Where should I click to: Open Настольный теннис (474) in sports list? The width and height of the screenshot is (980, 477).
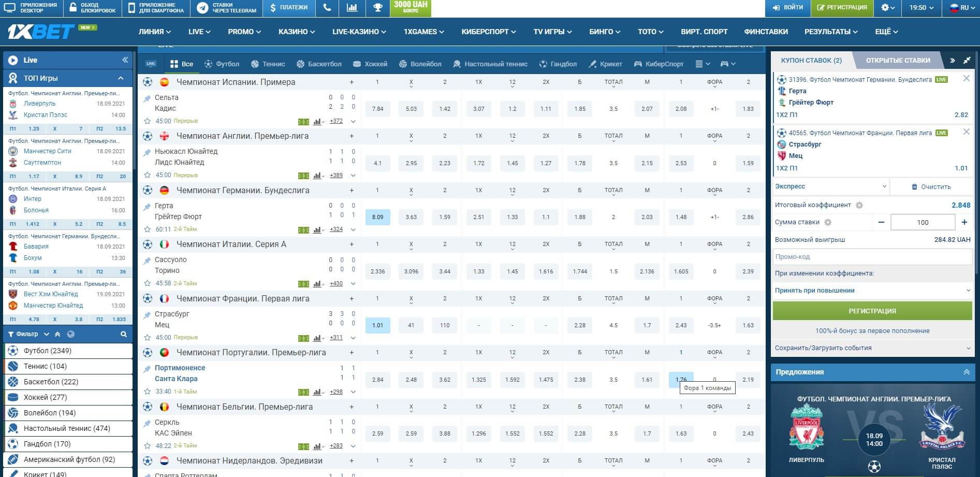coord(68,428)
